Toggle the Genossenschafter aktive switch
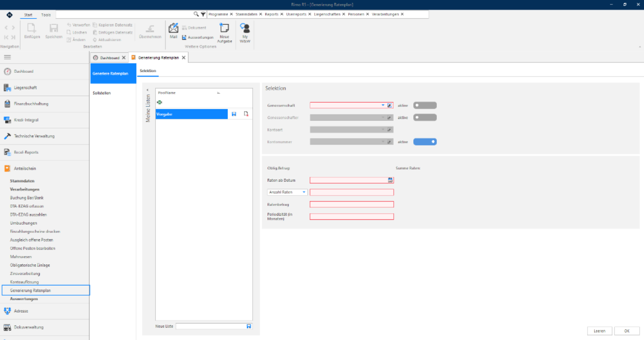Image resolution: width=644 pixels, height=340 pixels. [x=425, y=117]
